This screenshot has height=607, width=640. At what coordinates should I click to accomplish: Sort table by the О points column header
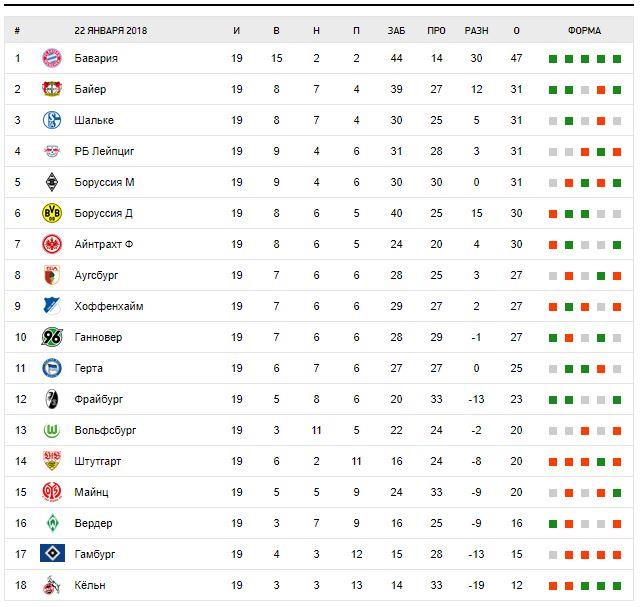[x=516, y=30]
